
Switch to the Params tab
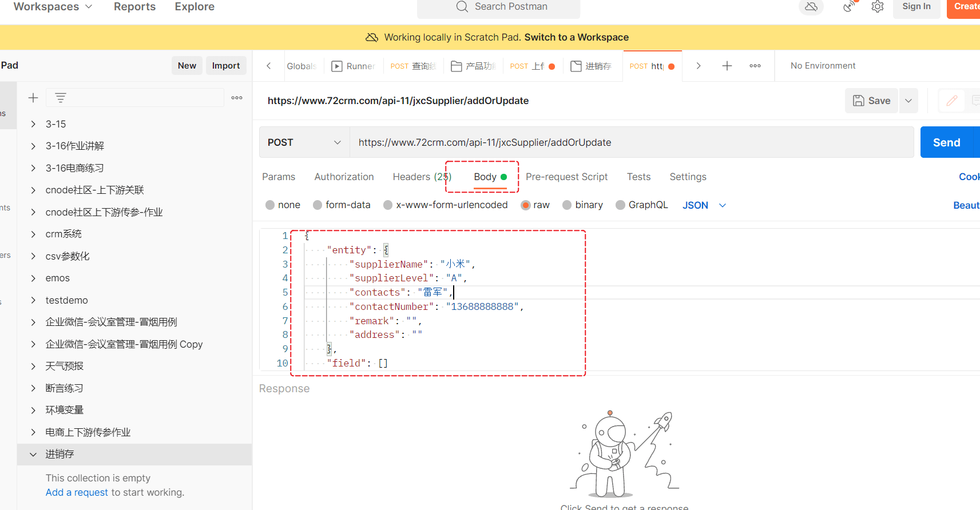click(279, 177)
